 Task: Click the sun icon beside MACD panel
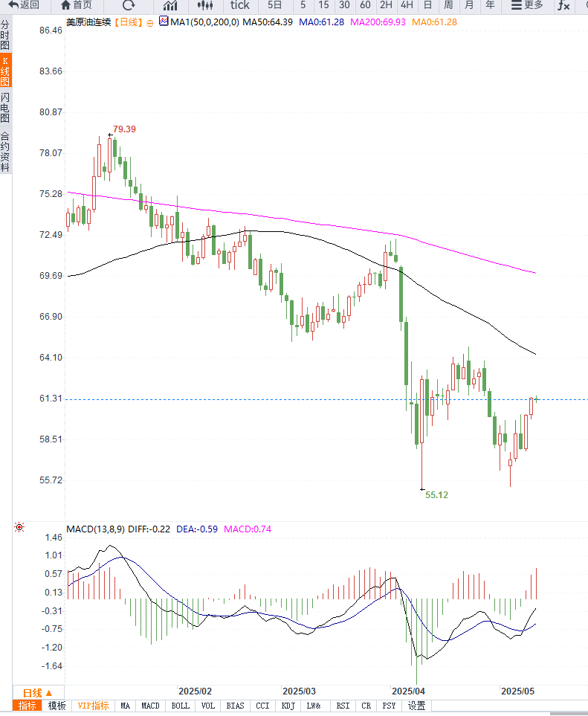coord(19,527)
